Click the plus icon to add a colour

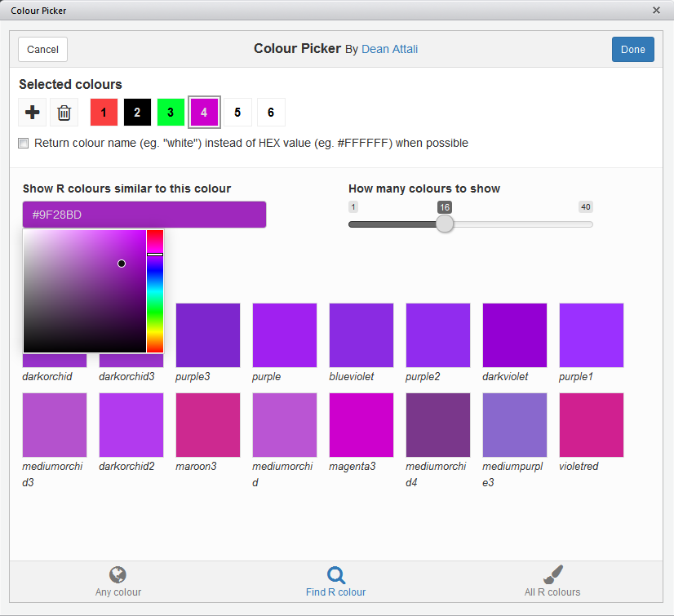33,113
